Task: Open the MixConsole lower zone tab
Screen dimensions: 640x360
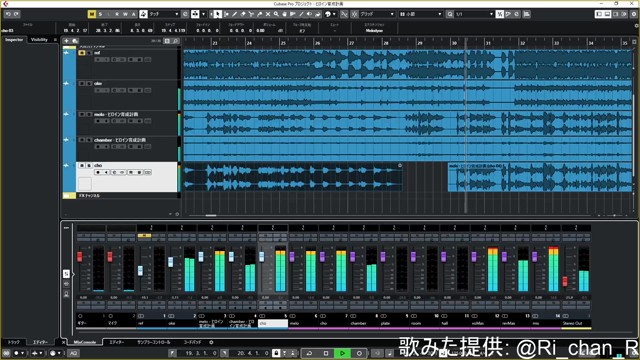Action: pyautogui.click(x=84, y=342)
